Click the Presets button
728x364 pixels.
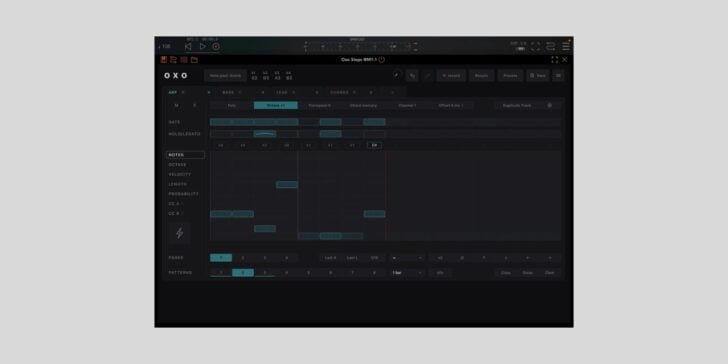[510, 76]
